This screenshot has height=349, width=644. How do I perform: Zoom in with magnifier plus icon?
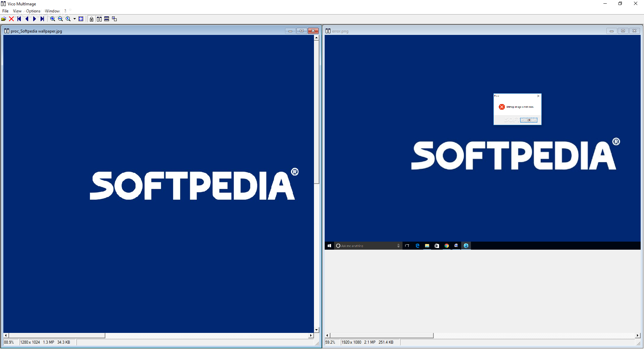(53, 19)
